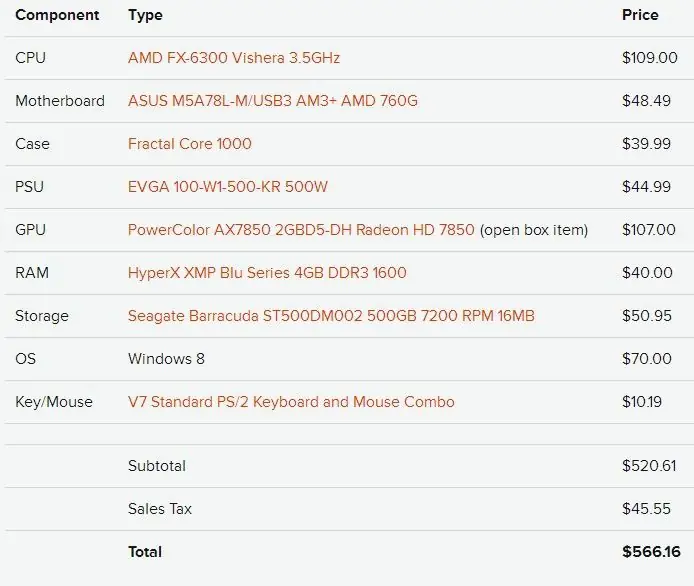Click the Price column header
This screenshot has height=586, width=694.
pyautogui.click(x=640, y=15)
